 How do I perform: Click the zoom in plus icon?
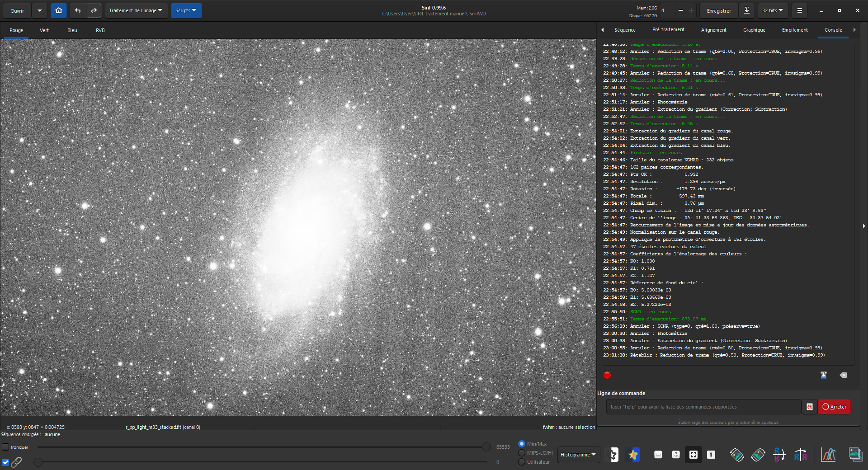[675, 455]
